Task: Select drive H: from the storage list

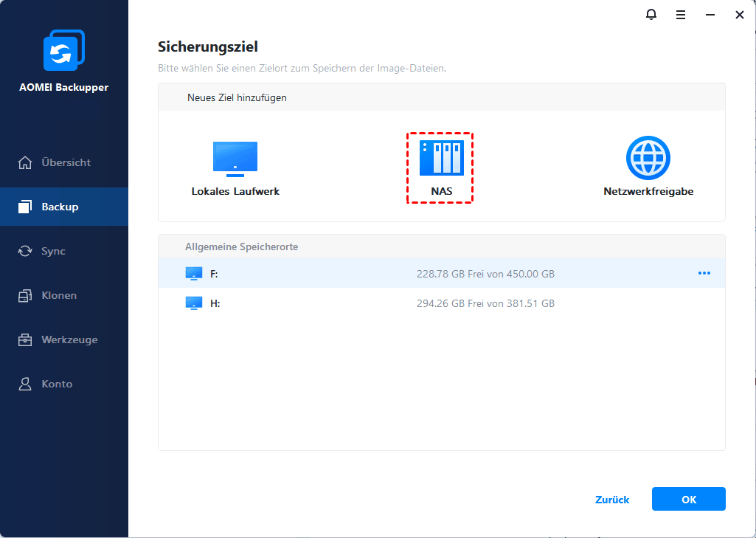Action: [x=369, y=303]
